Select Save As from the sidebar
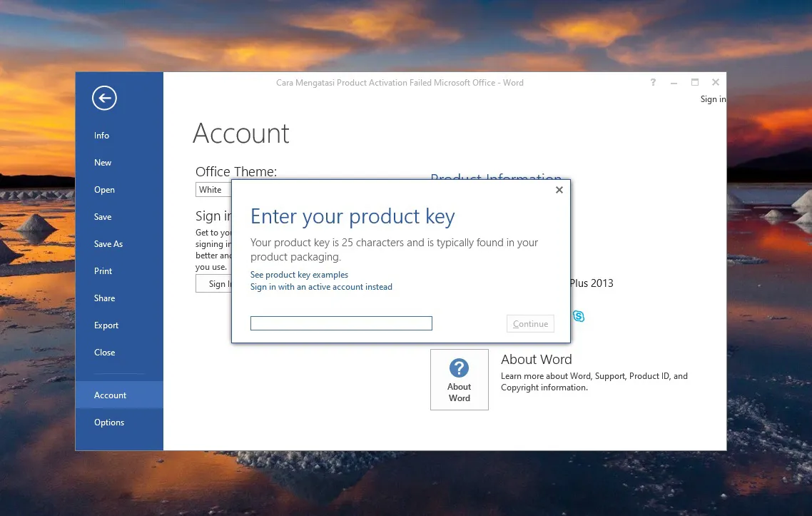812x516 pixels. [108, 244]
